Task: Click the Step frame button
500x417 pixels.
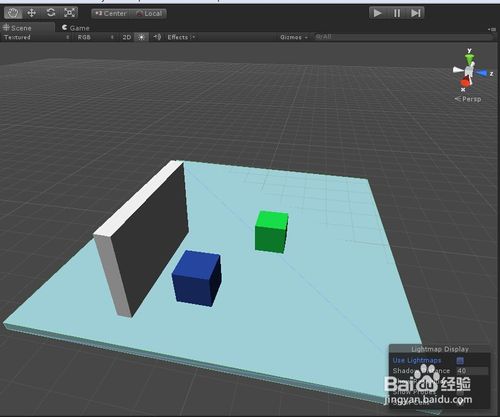Action: 415,13
